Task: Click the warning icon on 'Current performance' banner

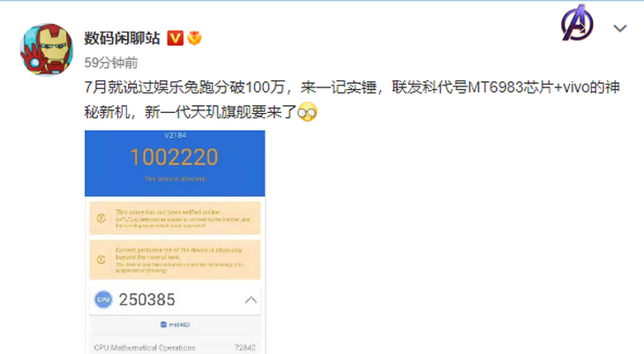Action: pyautogui.click(x=101, y=260)
